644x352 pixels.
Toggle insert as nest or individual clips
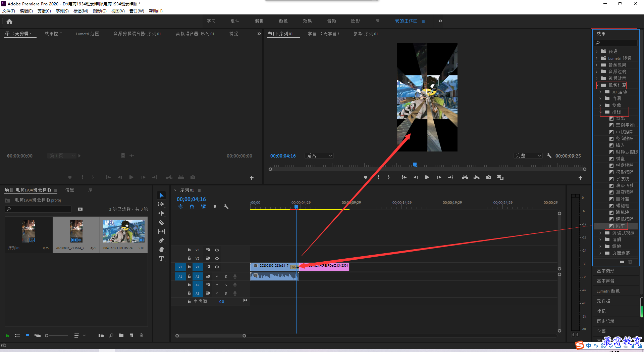click(x=180, y=207)
